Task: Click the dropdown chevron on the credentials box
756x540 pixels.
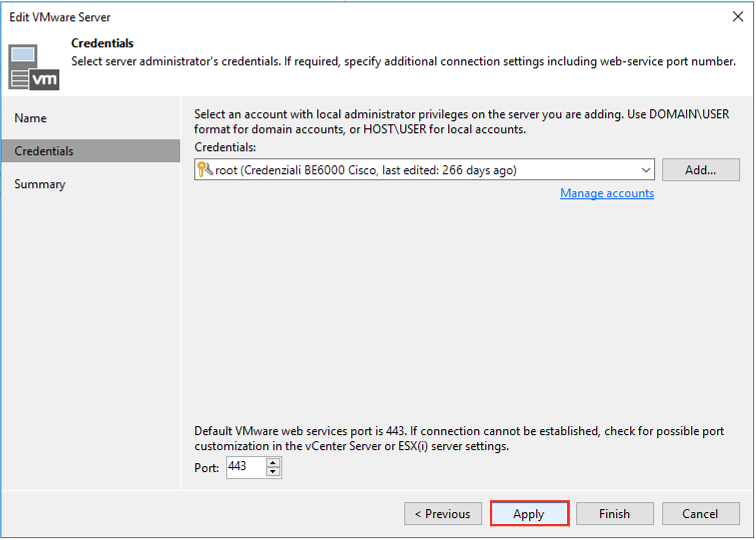Action: click(x=645, y=170)
